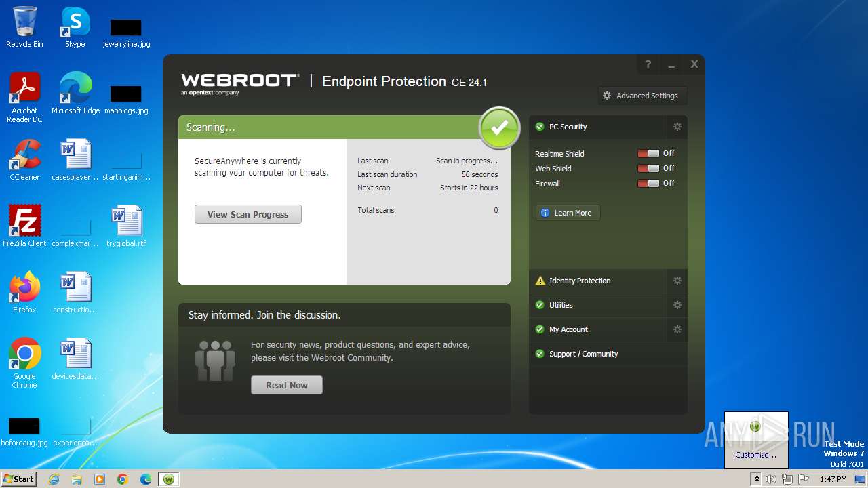Click the Action Center flag icon
Screen dimensions: 868x488
click(804, 479)
